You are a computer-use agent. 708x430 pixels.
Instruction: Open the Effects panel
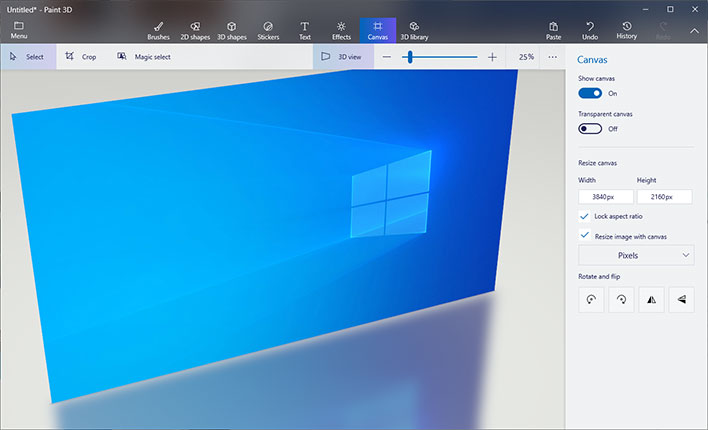(x=341, y=31)
